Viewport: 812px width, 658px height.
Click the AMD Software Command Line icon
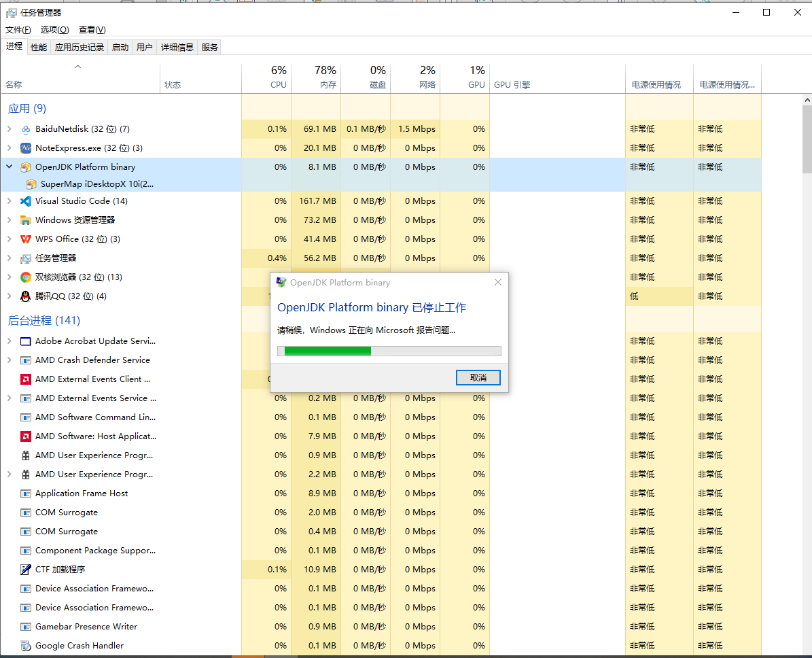tap(25, 417)
